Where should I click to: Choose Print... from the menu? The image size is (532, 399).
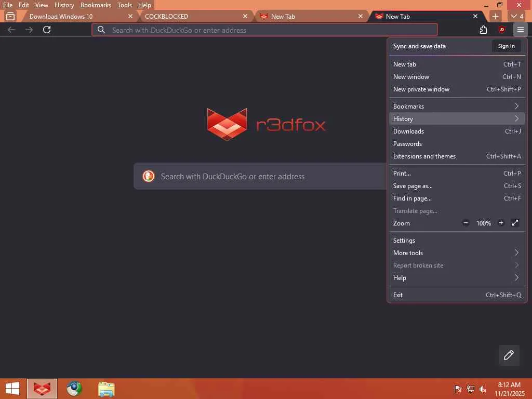(457, 174)
